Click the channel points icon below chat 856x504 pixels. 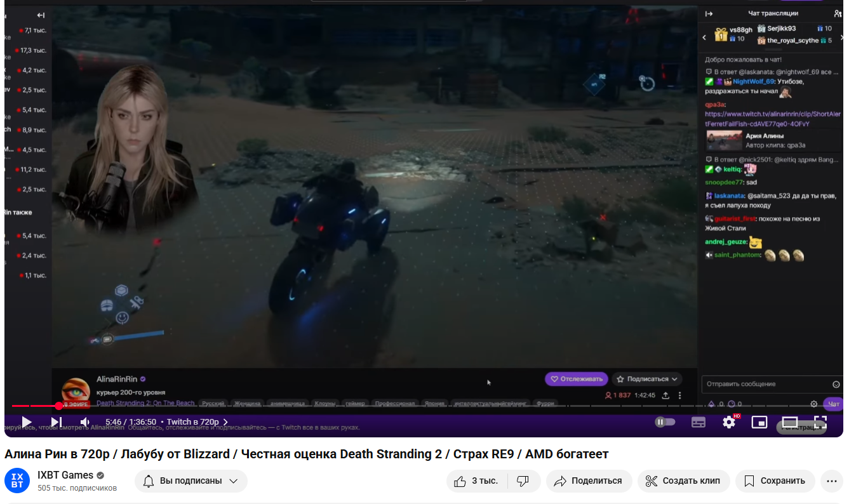pos(731,404)
